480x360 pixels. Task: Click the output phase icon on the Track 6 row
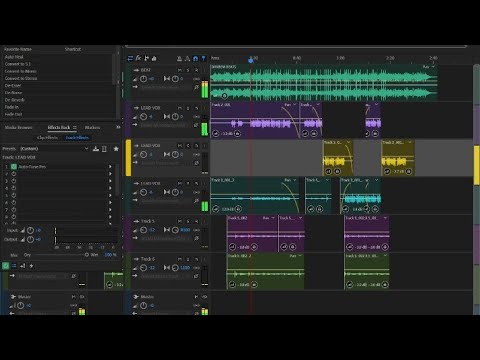point(196,276)
